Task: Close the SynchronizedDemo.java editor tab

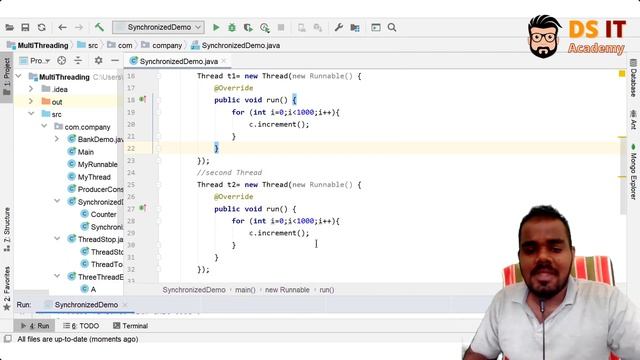Action: pos(224,61)
